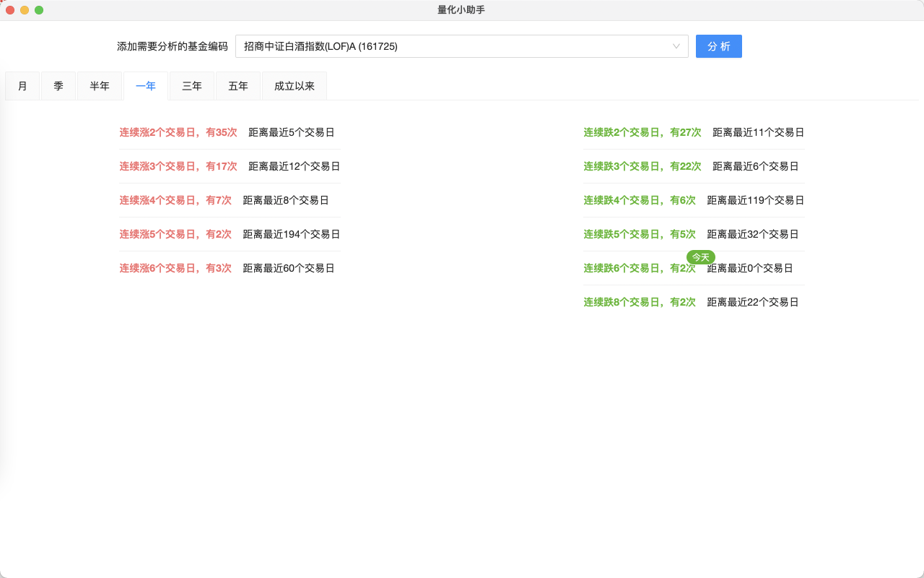Switch to the 月 tab
The width and height of the screenshot is (924, 578).
[22, 86]
